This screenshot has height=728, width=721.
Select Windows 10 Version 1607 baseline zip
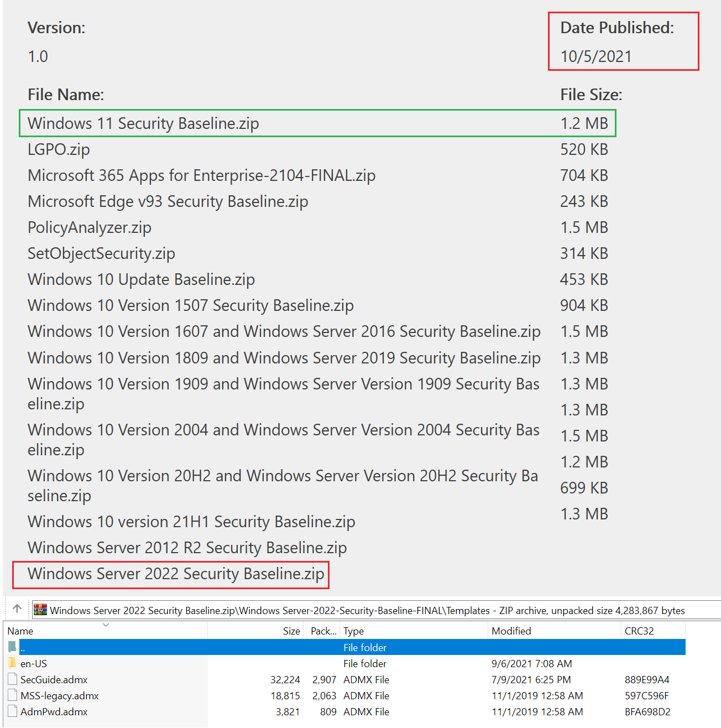point(284,331)
